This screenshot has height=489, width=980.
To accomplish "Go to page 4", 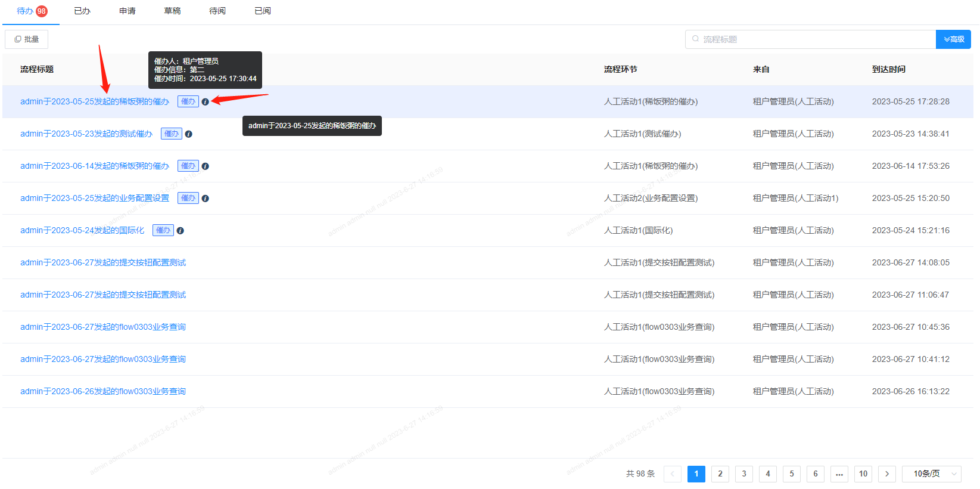I will 768,474.
